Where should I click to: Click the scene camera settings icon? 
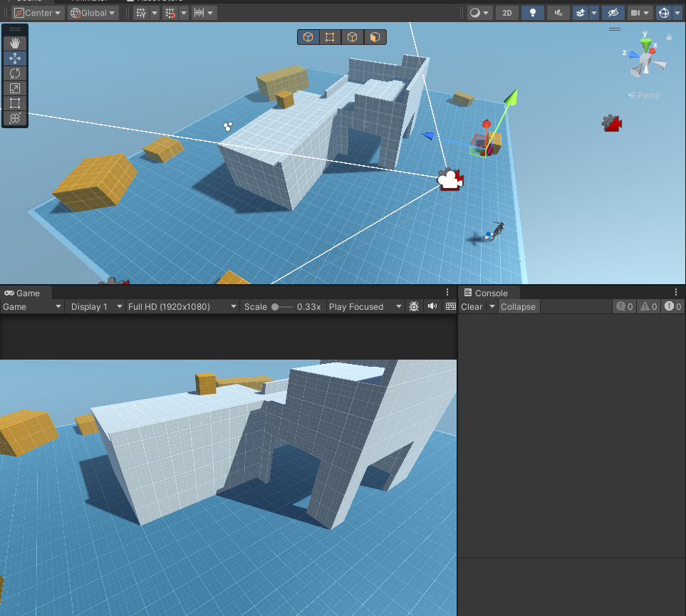(x=635, y=13)
